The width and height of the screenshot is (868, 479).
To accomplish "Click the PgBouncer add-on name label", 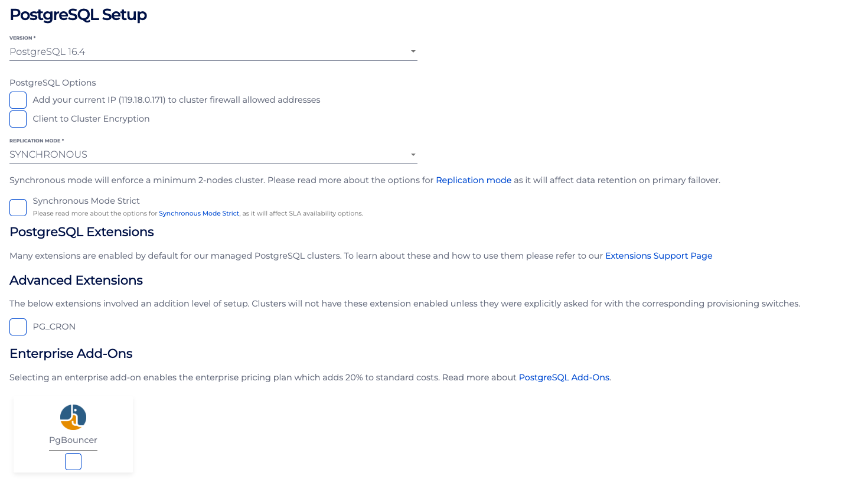I will pyautogui.click(x=73, y=440).
